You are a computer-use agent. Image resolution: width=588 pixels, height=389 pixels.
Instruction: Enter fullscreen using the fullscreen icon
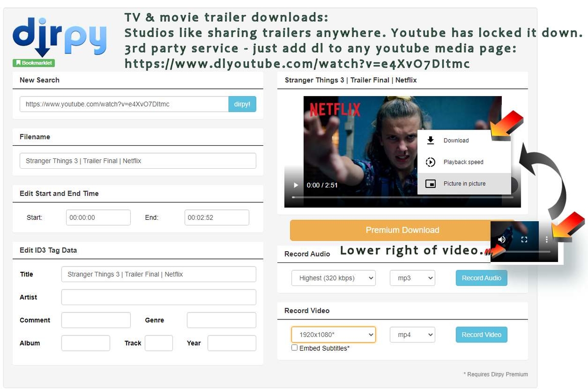tap(524, 239)
